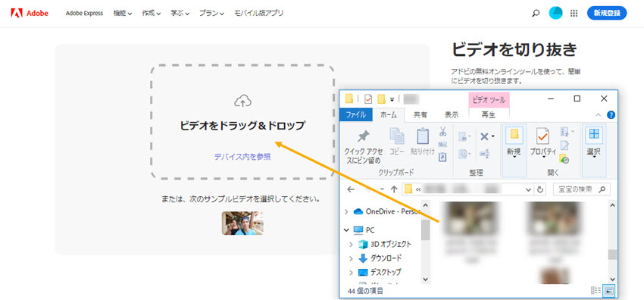Image resolution: width=644 pixels, height=300 pixels.
Task: Click navigation pane scroll down arrow
Action: [x=425, y=279]
